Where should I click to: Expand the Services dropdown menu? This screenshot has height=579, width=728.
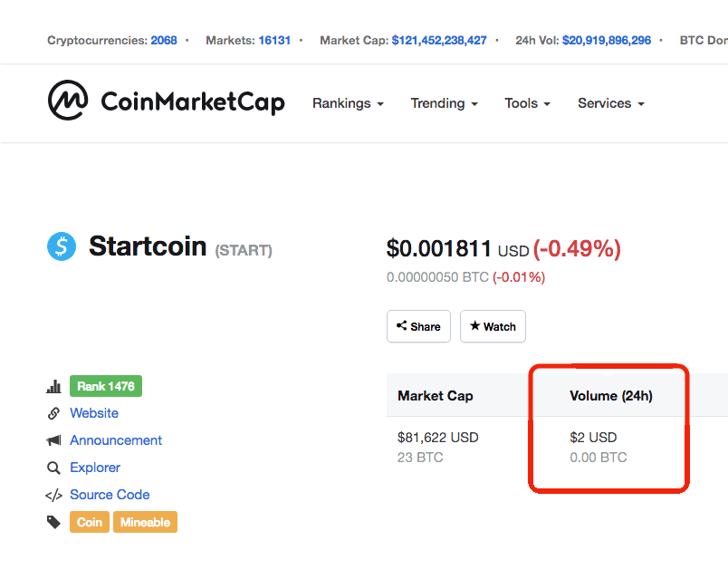[x=611, y=103]
